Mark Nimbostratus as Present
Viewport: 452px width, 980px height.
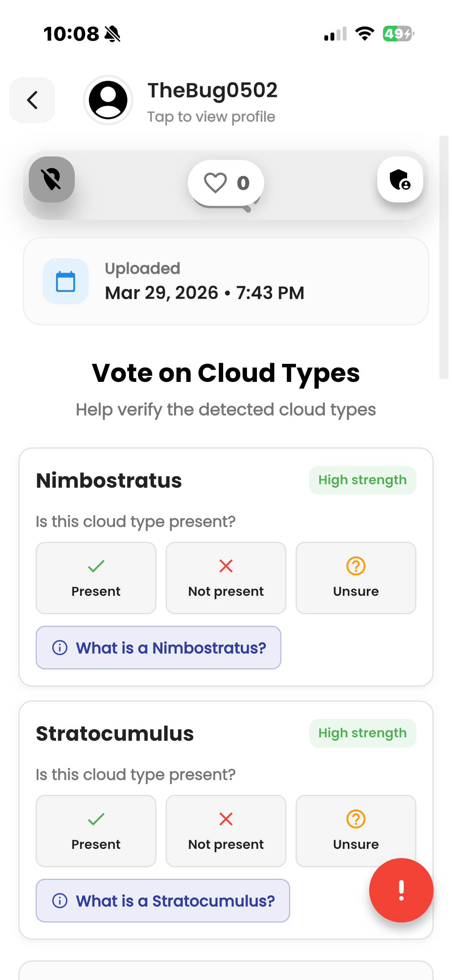(95, 577)
